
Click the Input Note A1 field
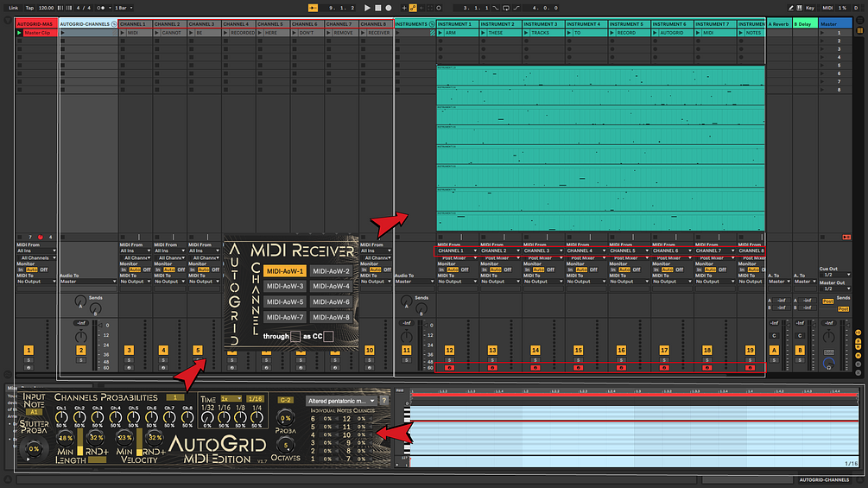pos(34,412)
